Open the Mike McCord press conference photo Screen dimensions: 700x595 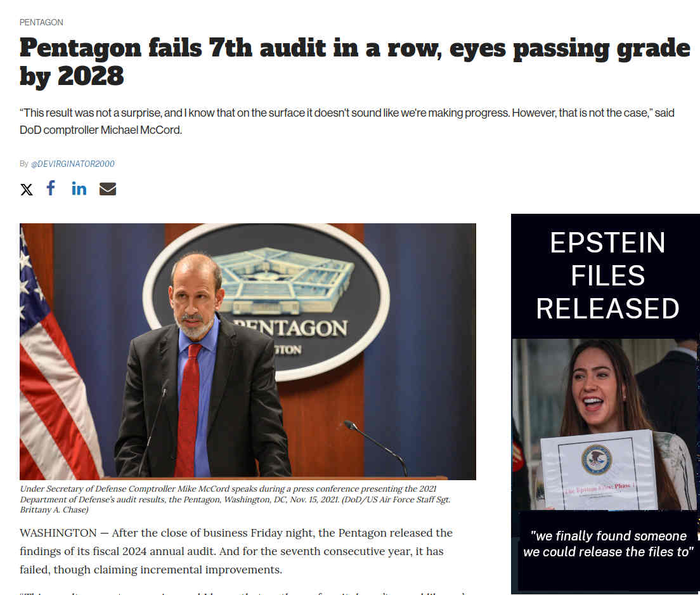[x=248, y=351]
